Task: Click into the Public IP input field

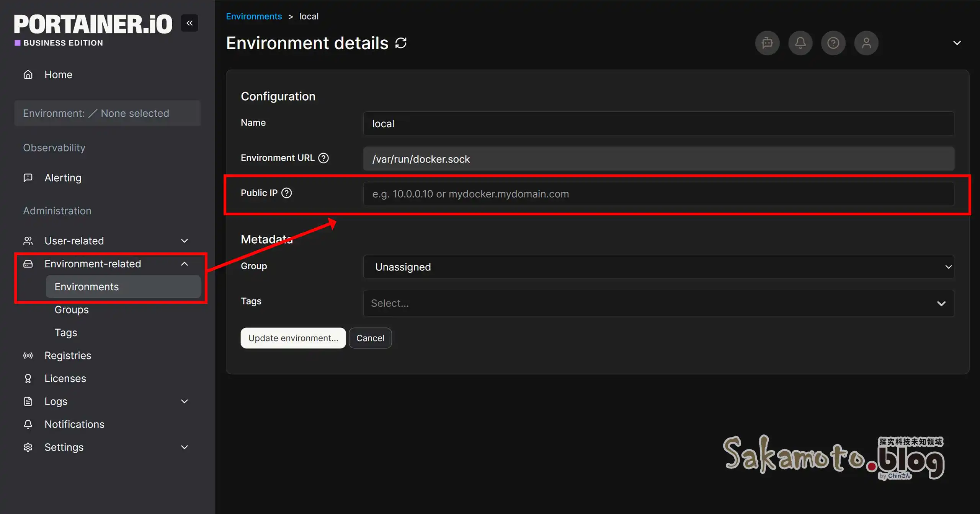Action: tap(658, 194)
